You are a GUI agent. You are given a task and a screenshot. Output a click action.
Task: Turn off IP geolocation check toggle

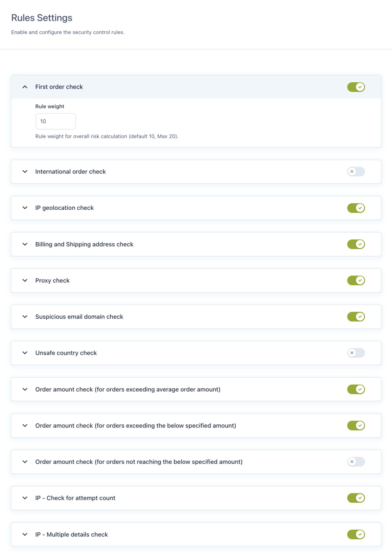356,208
